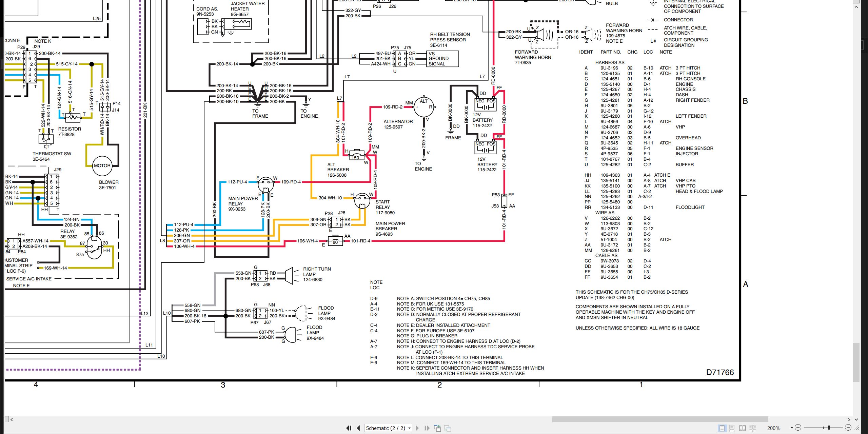Click the VS GROUND SIGNAL sensor box
Viewport: 868px width, 434px height.
coord(442,59)
